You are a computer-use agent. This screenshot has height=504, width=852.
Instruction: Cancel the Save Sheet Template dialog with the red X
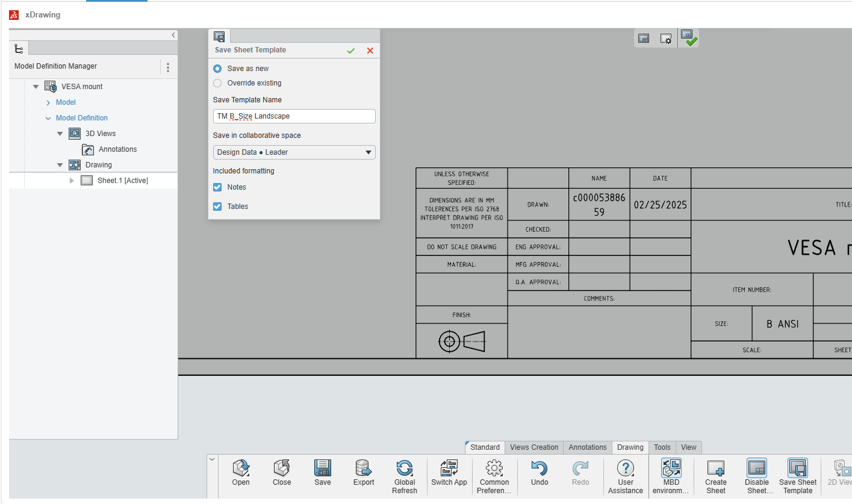click(370, 51)
